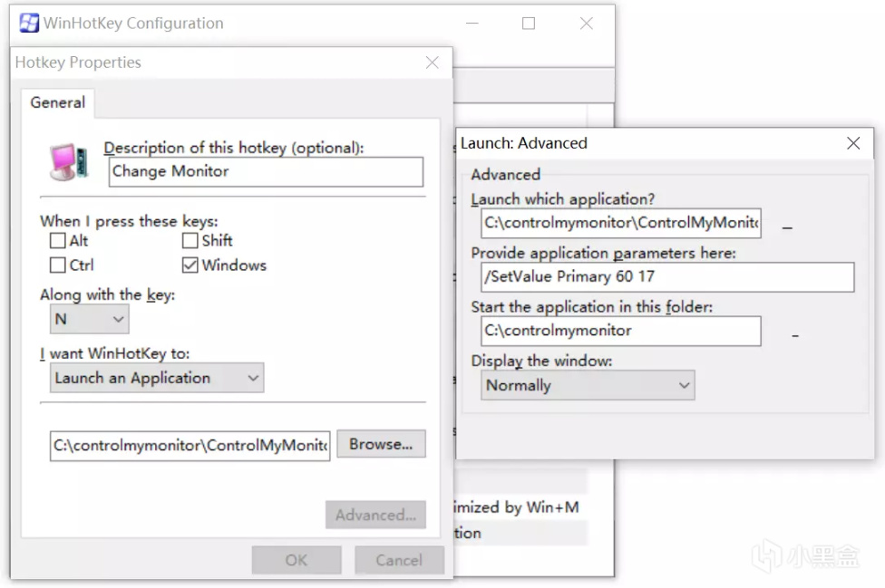Image resolution: width=885 pixels, height=588 pixels.
Task: Click the /SetValue Primary 60 17 parameters field
Action: coord(667,277)
